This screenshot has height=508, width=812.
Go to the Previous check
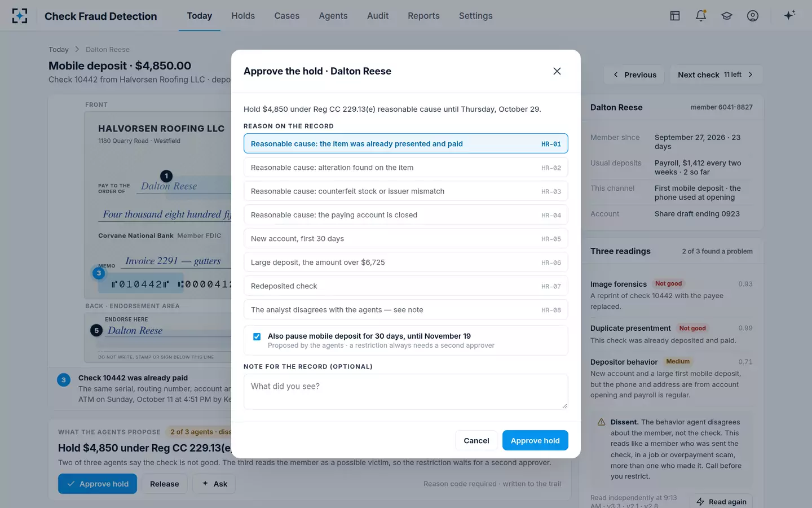[x=634, y=75]
